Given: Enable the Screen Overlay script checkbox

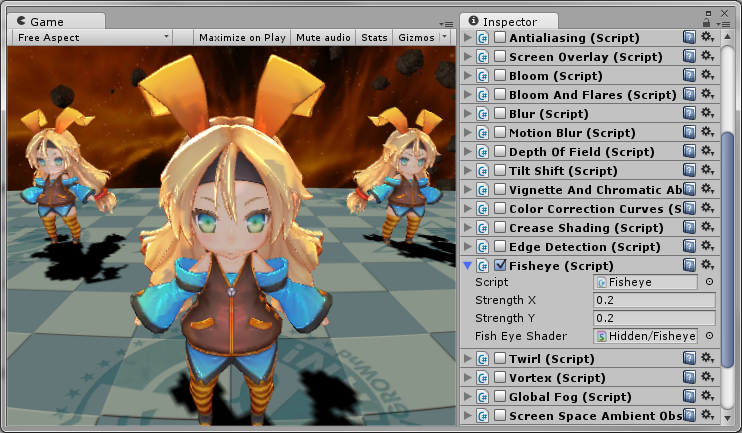Looking at the screenshot, I should (500, 56).
